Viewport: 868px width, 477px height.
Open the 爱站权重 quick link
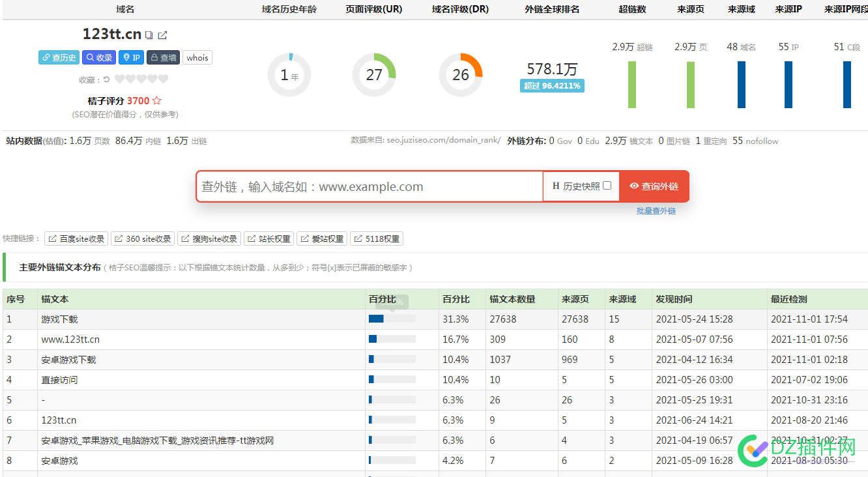pyautogui.click(x=322, y=239)
